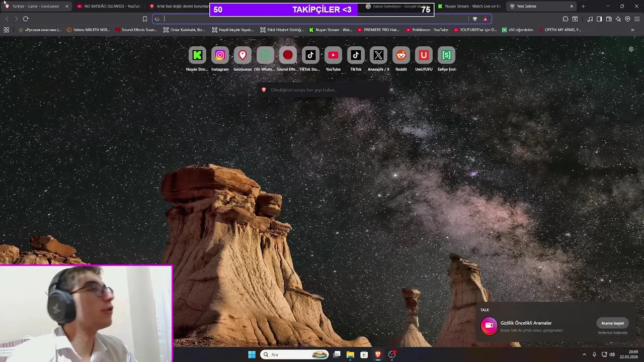Image resolution: width=644 pixels, height=362 pixels.
Task: Close the GeoGuessr tab
Action: 66,6
